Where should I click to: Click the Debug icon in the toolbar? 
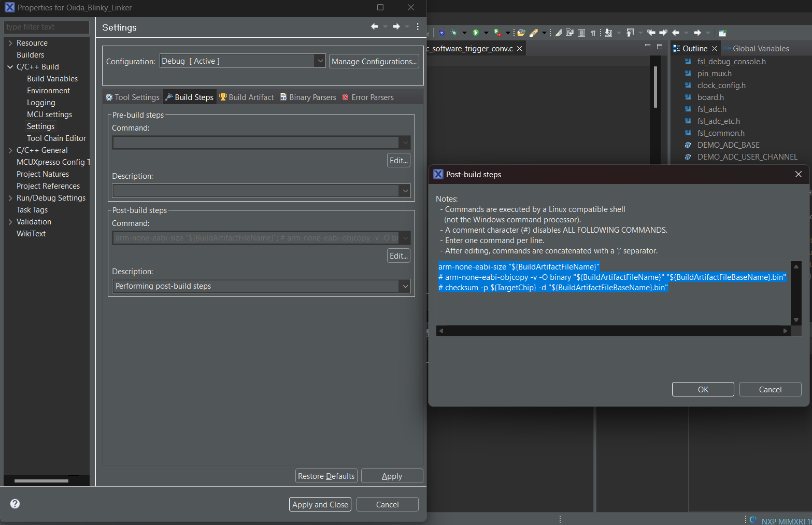441,32
